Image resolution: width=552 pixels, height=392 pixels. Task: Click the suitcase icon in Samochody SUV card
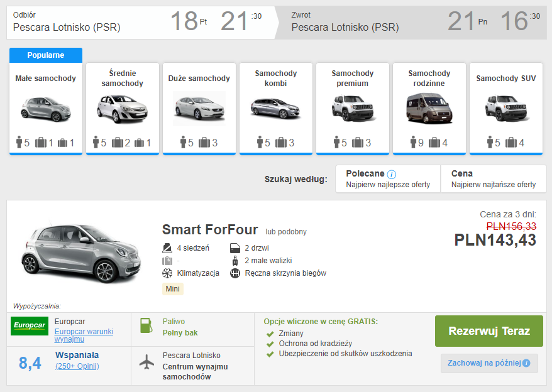click(x=511, y=143)
